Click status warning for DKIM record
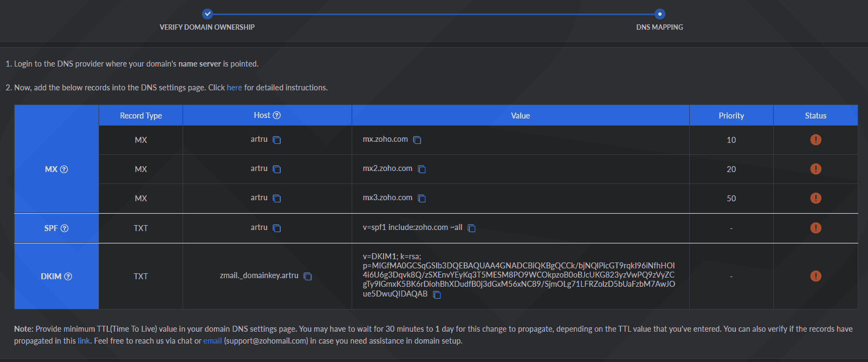Screen dimensions: 868x362 815,276
